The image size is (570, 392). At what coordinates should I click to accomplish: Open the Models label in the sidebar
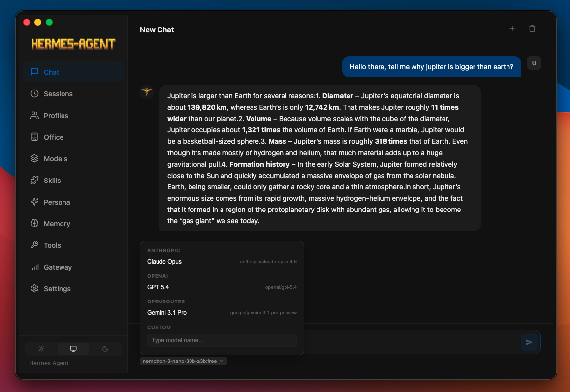pos(56,159)
